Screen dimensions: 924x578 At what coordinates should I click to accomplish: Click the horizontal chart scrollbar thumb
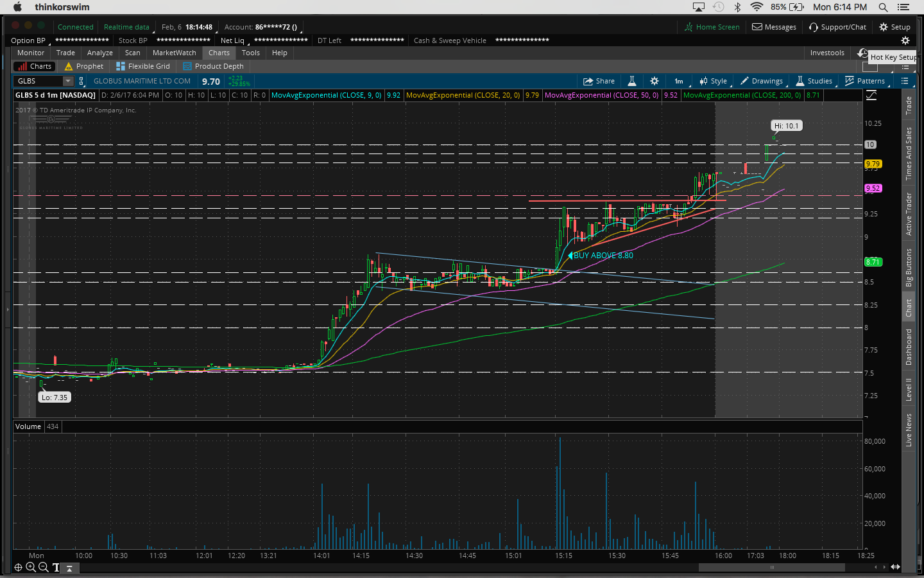(x=771, y=567)
